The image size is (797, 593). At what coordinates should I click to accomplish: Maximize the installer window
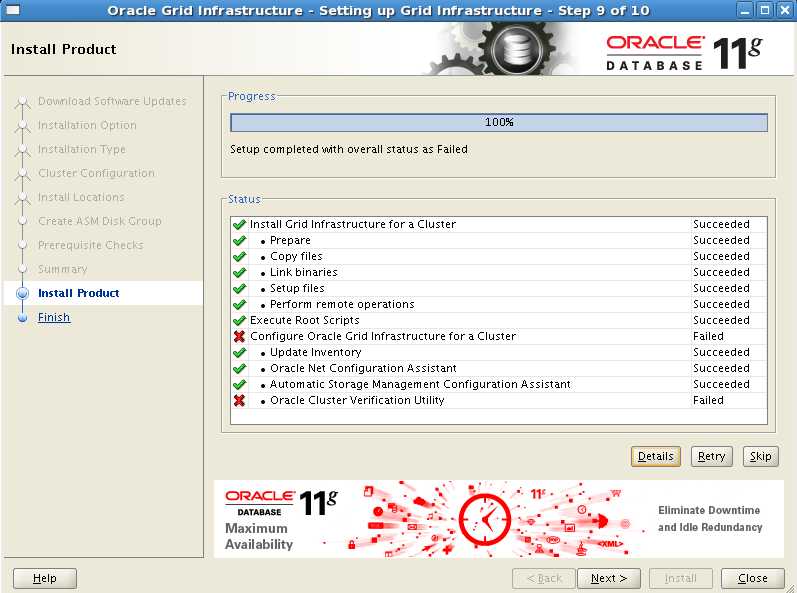point(764,10)
